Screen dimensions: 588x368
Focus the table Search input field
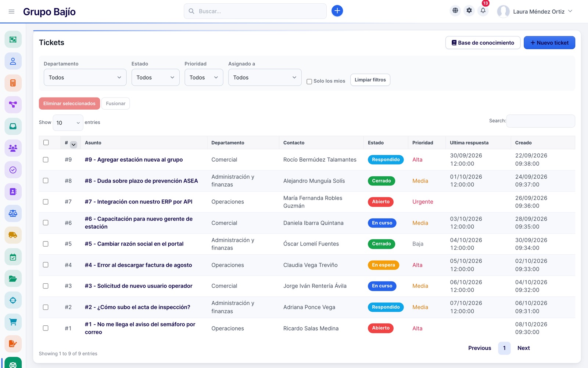point(541,121)
